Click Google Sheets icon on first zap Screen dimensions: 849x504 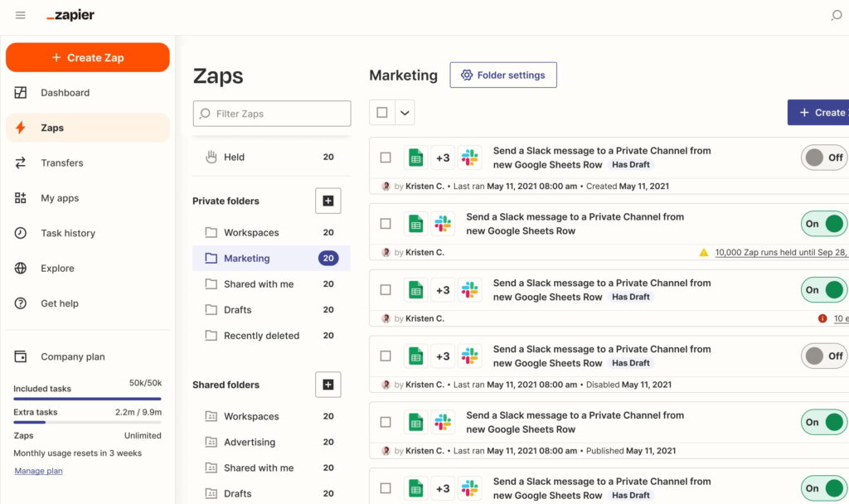click(x=416, y=157)
